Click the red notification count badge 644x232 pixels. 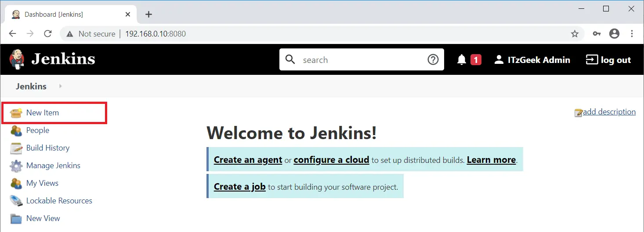pos(476,60)
